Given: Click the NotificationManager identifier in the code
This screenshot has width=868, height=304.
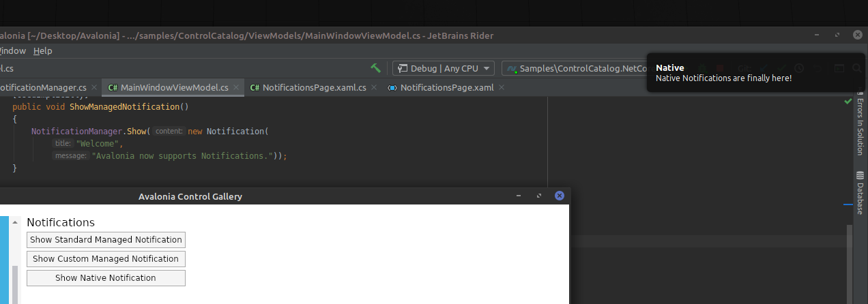Looking at the screenshot, I should click(77, 132).
